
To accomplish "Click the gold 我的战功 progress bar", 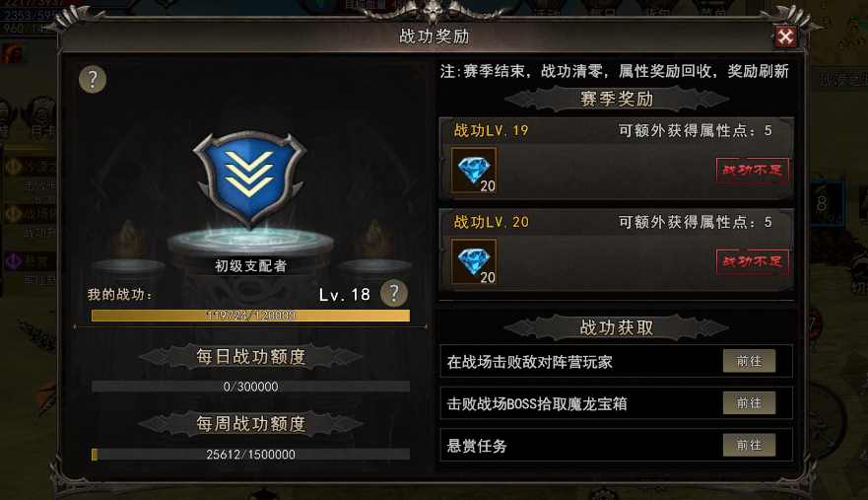I will click(251, 316).
